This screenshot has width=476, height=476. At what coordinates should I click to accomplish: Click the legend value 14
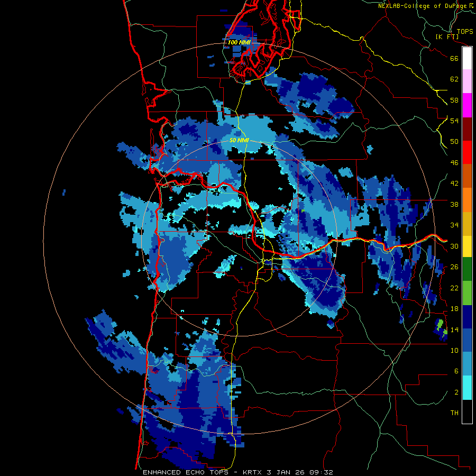[454, 329]
